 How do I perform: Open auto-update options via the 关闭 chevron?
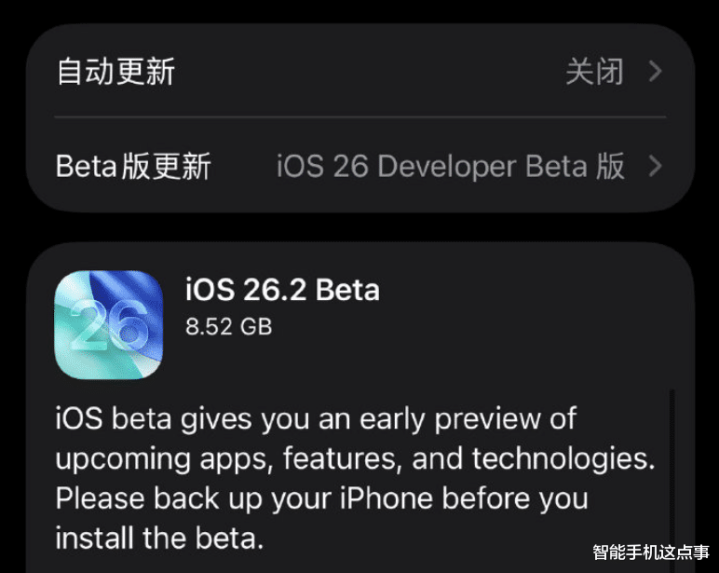[656, 72]
